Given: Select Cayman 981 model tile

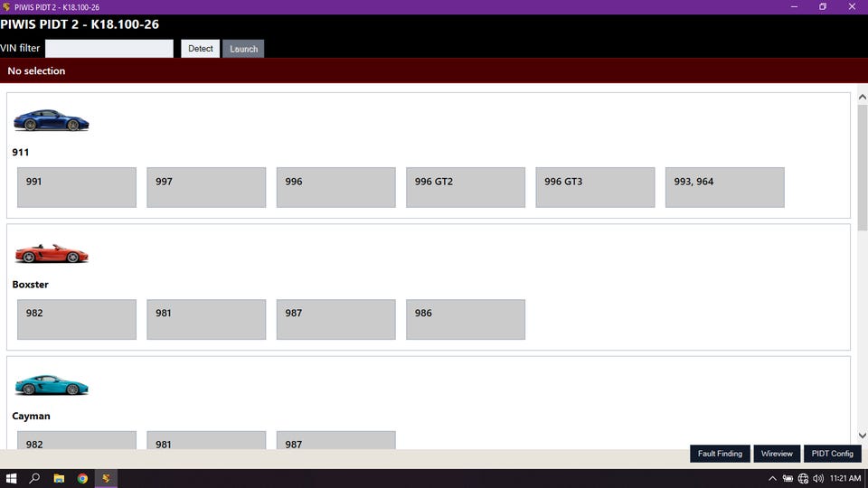Looking at the screenshot, I should point(206,440).
